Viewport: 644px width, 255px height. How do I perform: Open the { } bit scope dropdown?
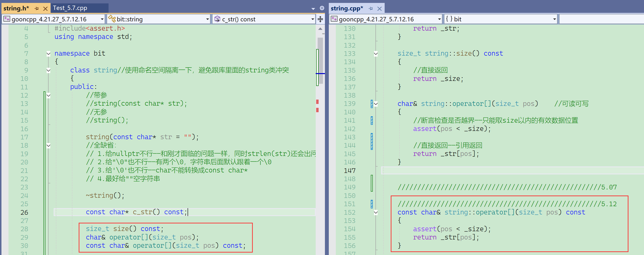pos(554,19)
